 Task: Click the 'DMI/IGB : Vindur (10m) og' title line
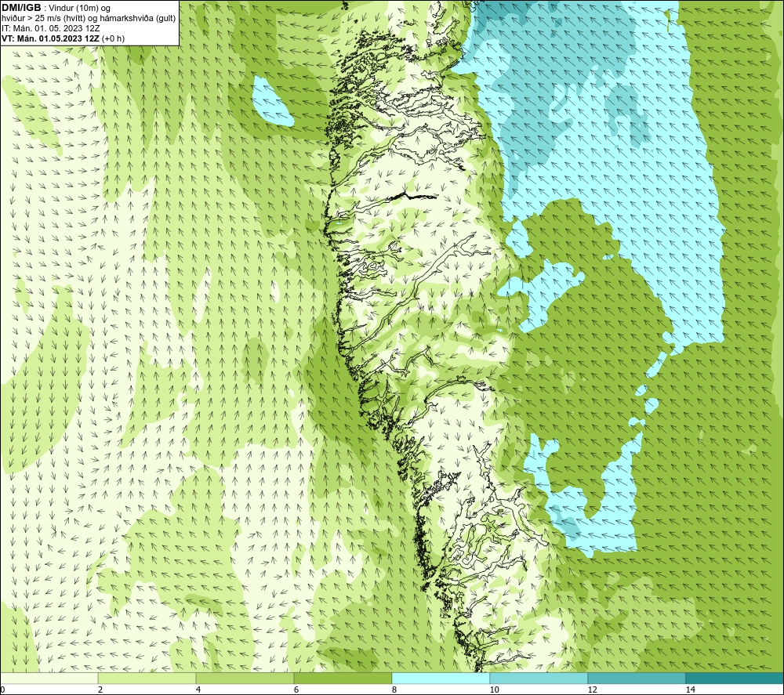[56, 8]
